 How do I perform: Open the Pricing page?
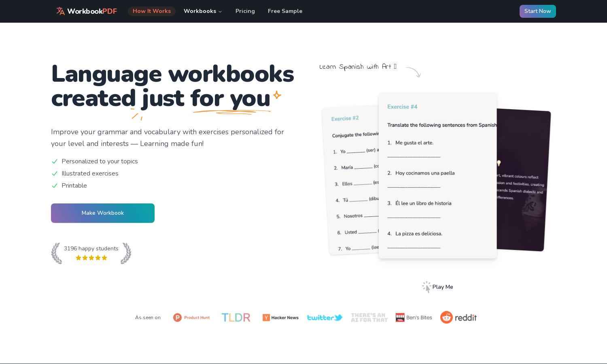point(245,11)
